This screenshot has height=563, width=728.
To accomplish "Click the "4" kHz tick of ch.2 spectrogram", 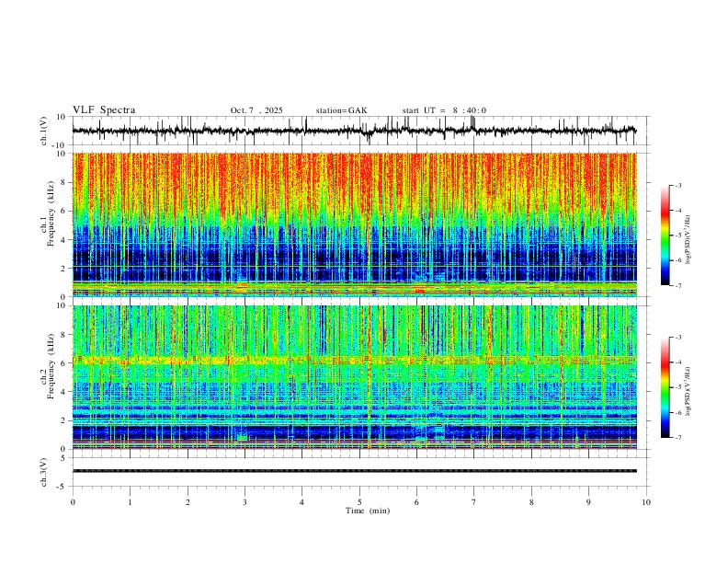I will click(x=64, y=392).
